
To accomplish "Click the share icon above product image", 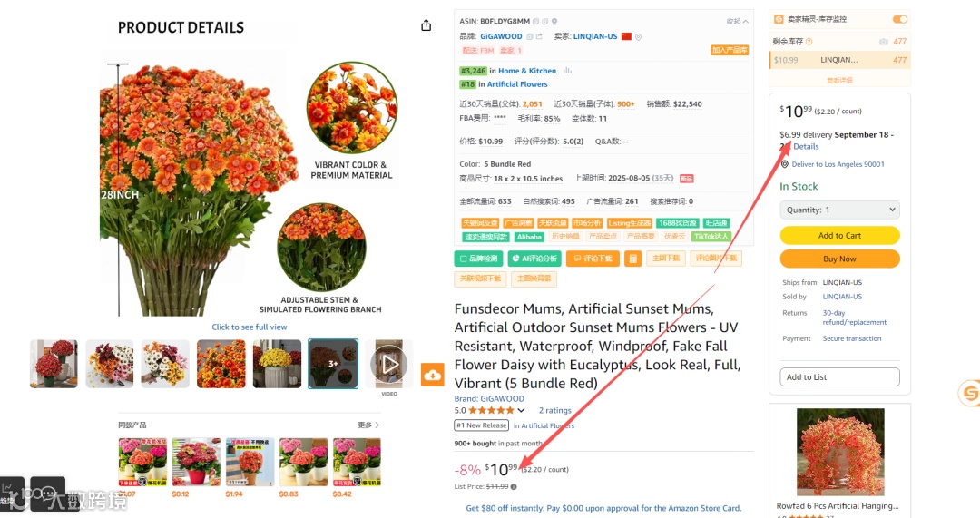I will pyautogui.click(x=426, y=25).
